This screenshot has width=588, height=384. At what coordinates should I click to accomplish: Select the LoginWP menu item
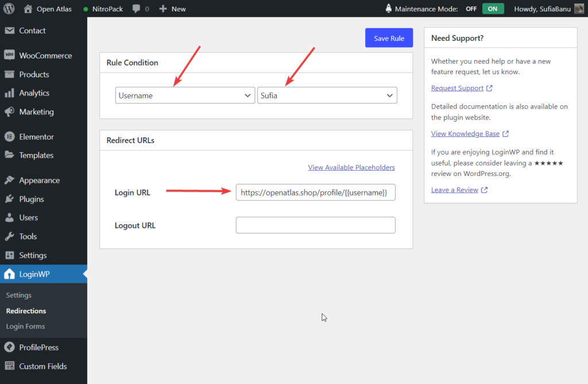44,274
